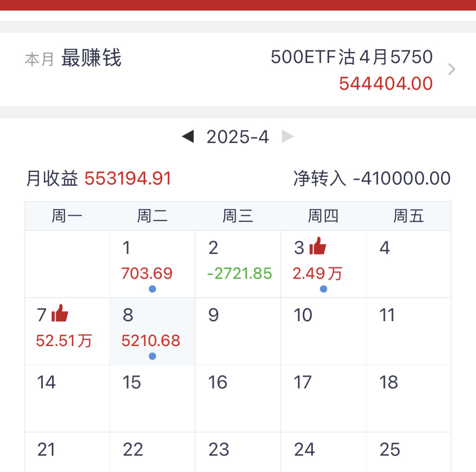Select calendar day 4

[x=409, y=264]
